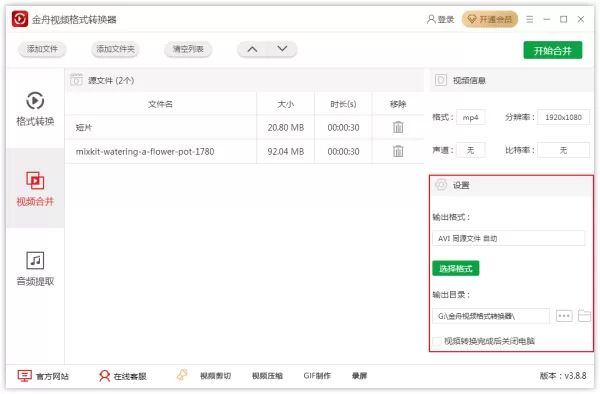The height and width of the screenshot is (394, 600).
Task: Switch to 格式转换 sidebar tab
Action: click(35, 109)
